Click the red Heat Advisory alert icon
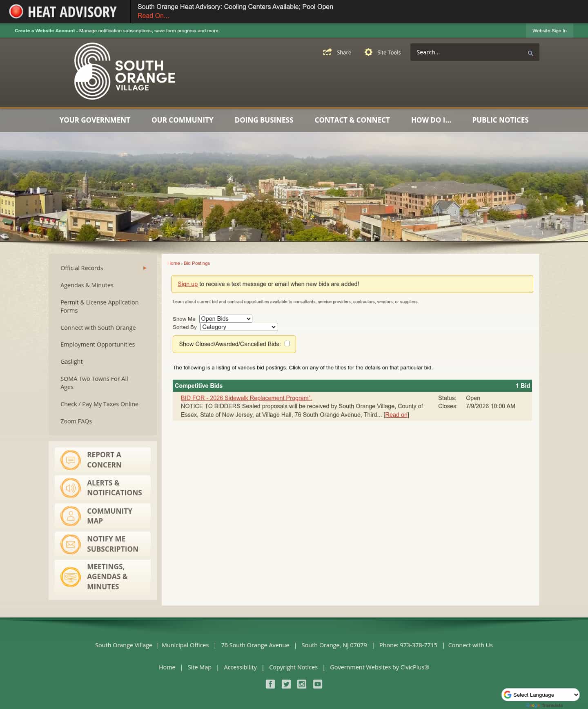Screen dimensions: 588x709 pos(16,11)
